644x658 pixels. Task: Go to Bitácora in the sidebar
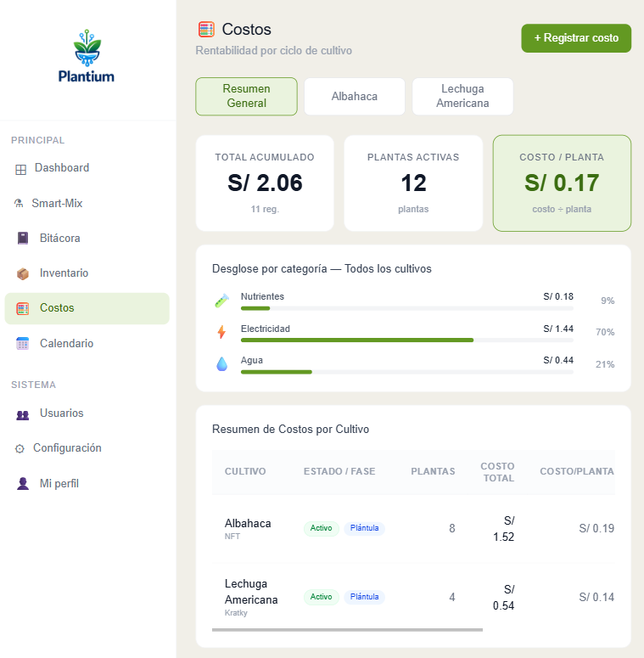[x=87, y=238]
